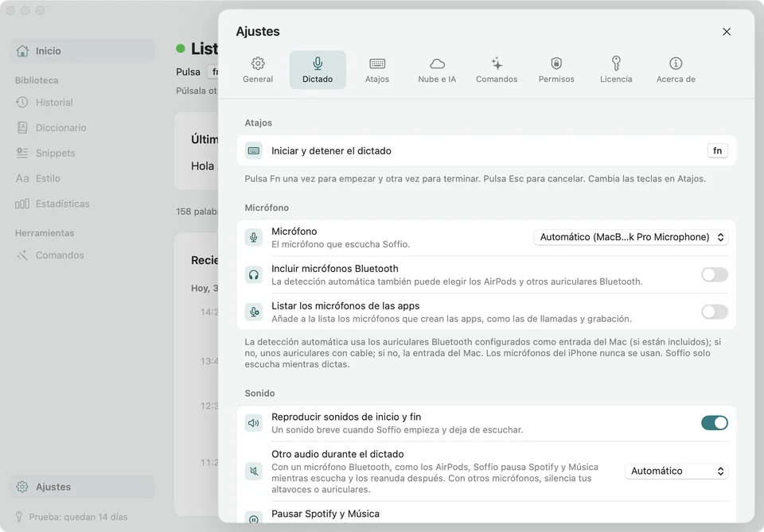Viewport: 764px width, 532px height.
Task: Click the Estadísticas bar chart icon
Action: [22, 204]
